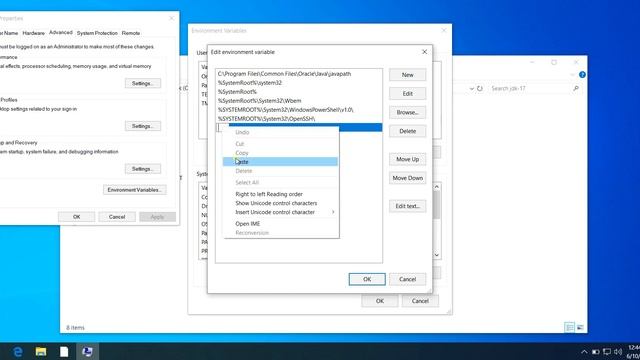Switch to the Remote tab

pos(131,33)
